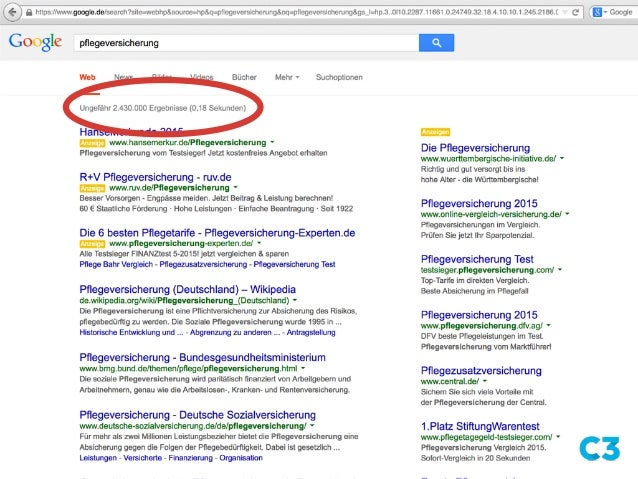Expand arrow next to deutsche-sozialversicherung.de URL
This screenshot has width=638, height=479.
coord(312,425)
